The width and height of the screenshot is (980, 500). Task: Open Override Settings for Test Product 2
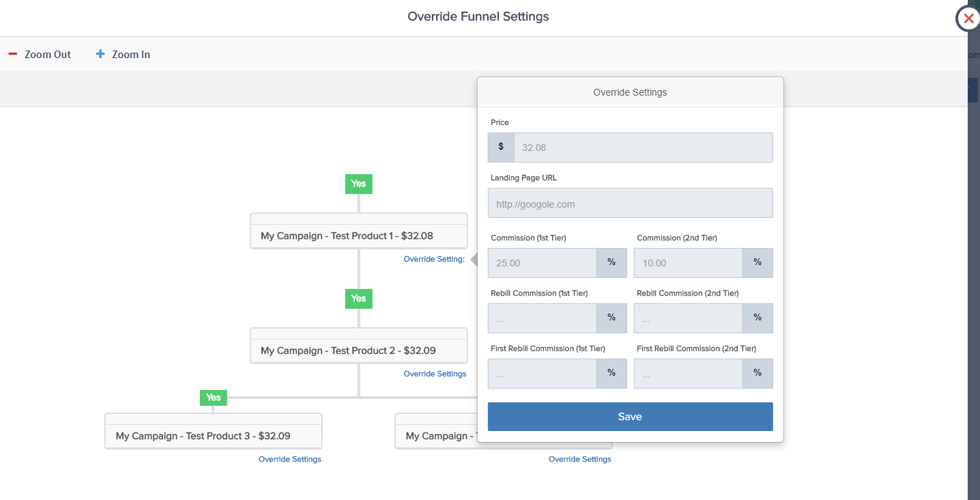435,374
